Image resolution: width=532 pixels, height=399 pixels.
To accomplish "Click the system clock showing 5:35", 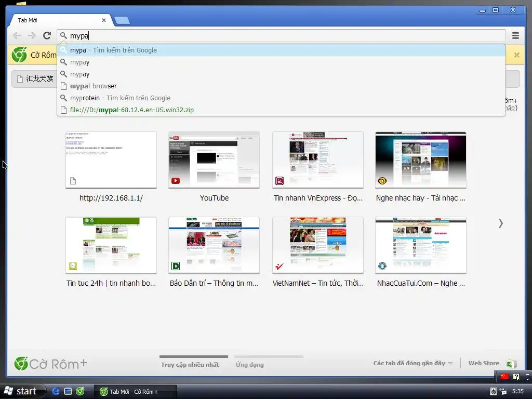I will [x=518, y=392].
